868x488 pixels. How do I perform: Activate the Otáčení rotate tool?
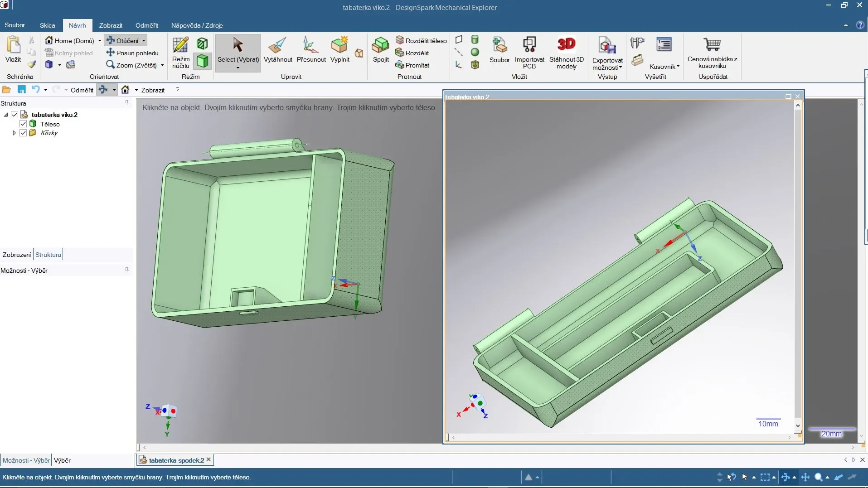coord(123,40)
